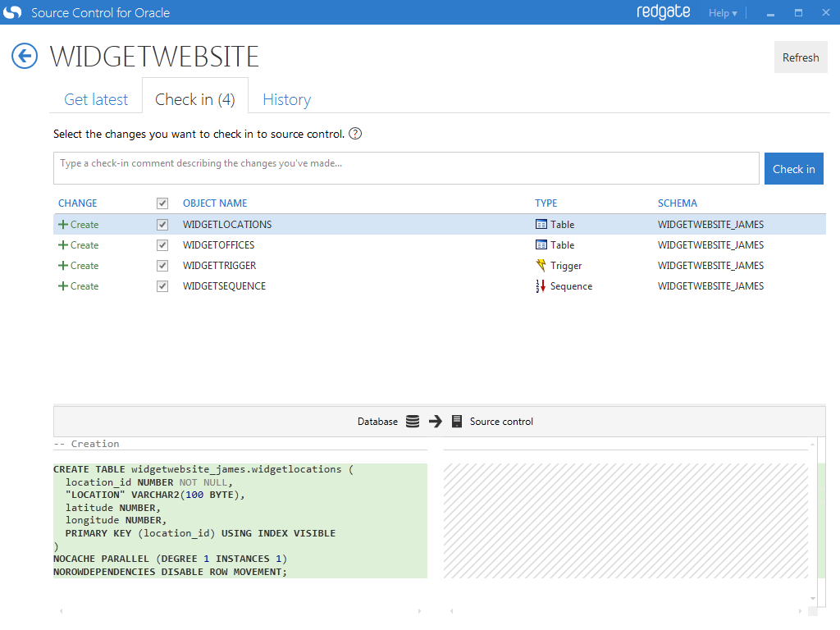Open the help question mark icon
This screenshot has width=840, height=630.
[x=355, y=134]
